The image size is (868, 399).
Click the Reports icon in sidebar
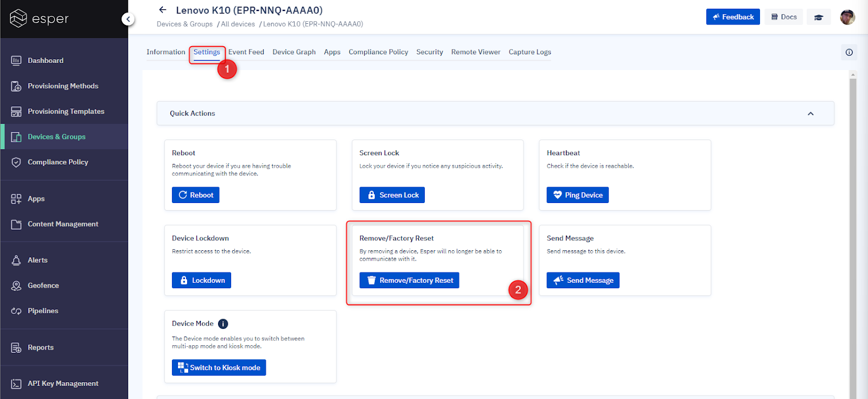[x=16, y=347]
